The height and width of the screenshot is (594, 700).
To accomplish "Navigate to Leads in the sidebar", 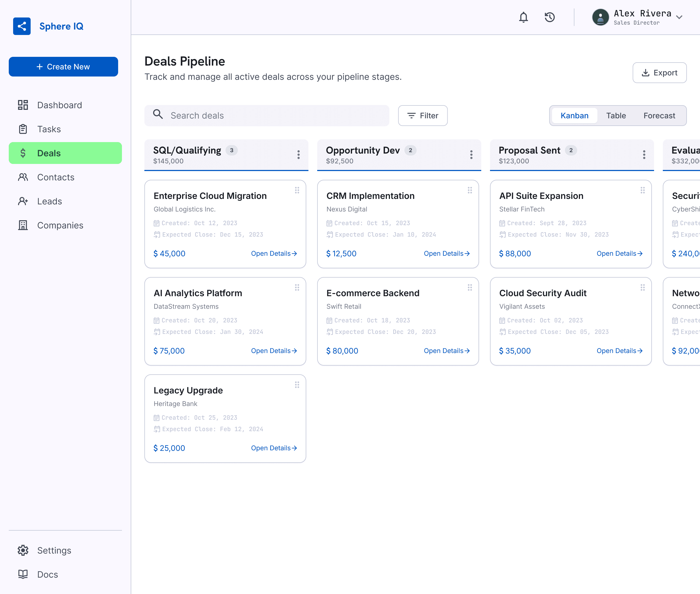I will coord(65,201).
